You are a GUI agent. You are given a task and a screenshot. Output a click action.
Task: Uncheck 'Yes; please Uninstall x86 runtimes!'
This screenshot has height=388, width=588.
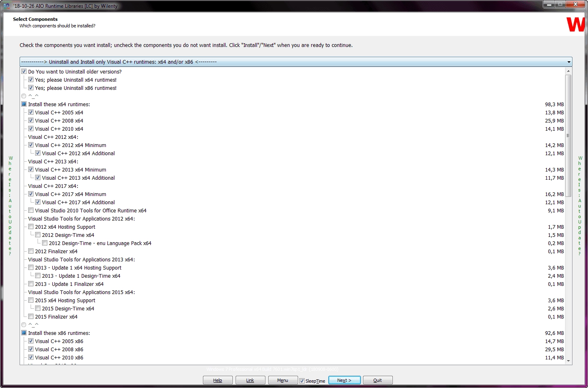[31, 88]
